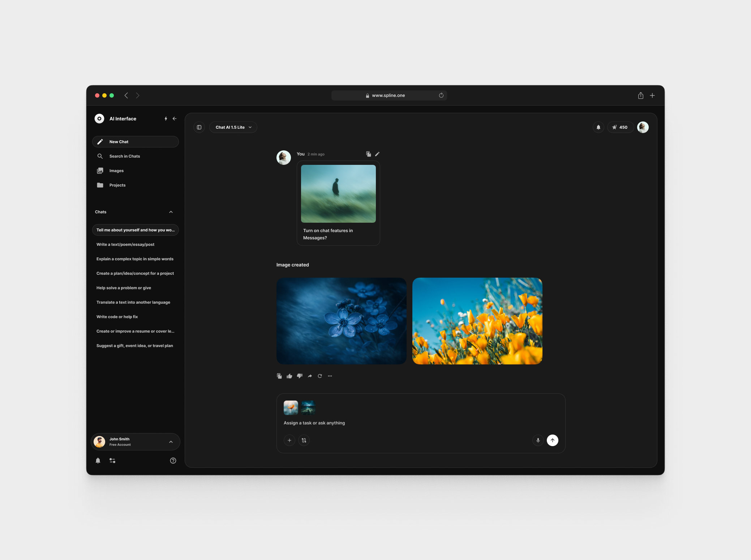The height and width of the screenshot is (560, 751).
Task: Go back with browser back arrow
Action: click(126, 95)
